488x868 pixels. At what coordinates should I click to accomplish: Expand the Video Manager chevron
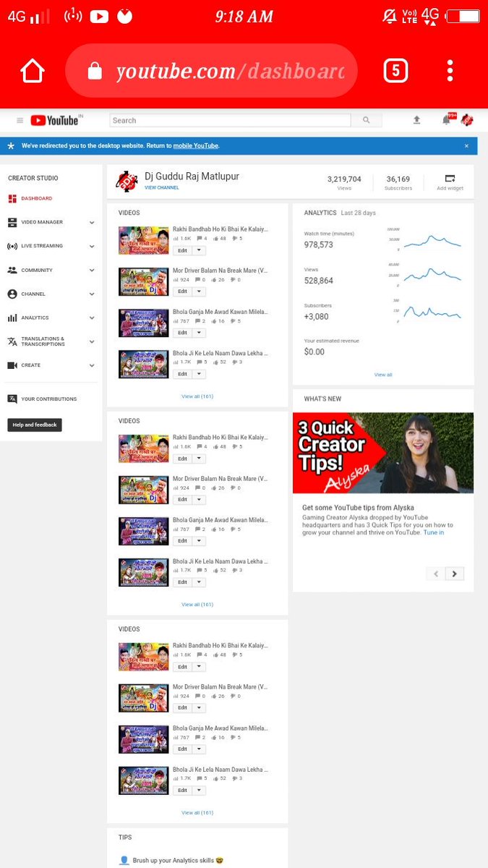(x=92, y=222)
